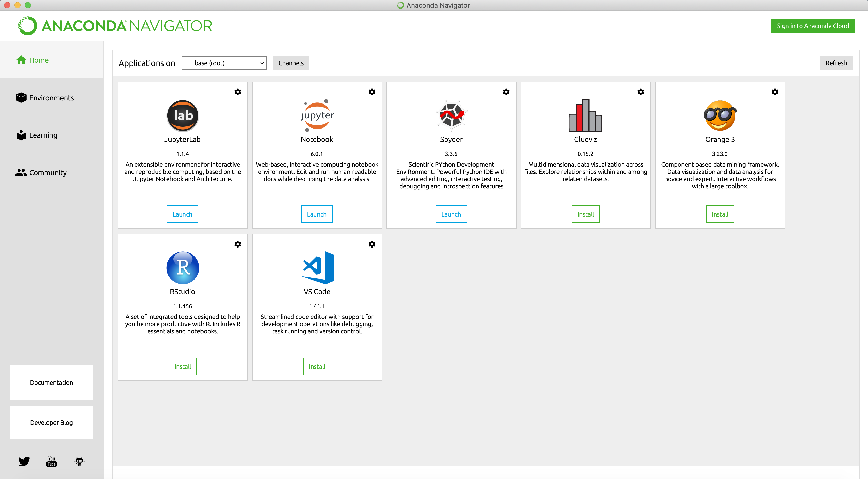This screenshot has height=479, width=868.
Task: Click the Learning book icon
Action: coord(21,135)
